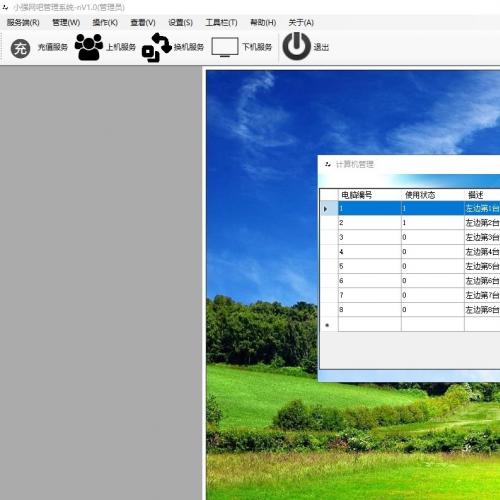Image resolution: width=500 pixels, height=500 pixels.
Task: Open the 帮助(H) menu
Action: coord(263,23)
